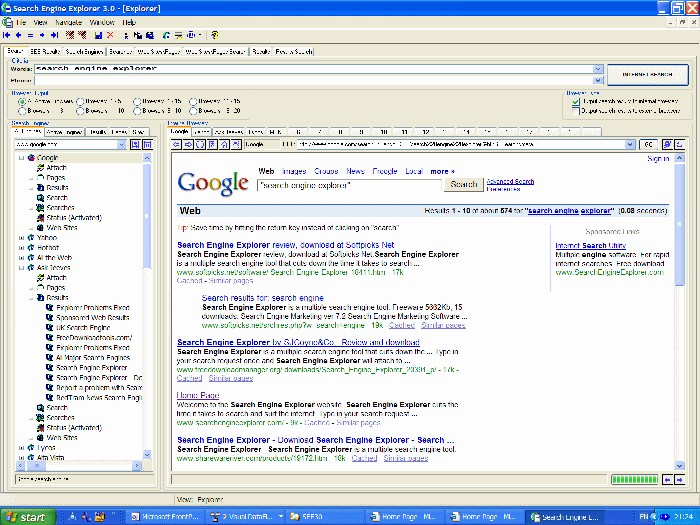The image size is (700, 525).
Task: Select the Browsers 1-15 radio button
Action: pos(137,102)
